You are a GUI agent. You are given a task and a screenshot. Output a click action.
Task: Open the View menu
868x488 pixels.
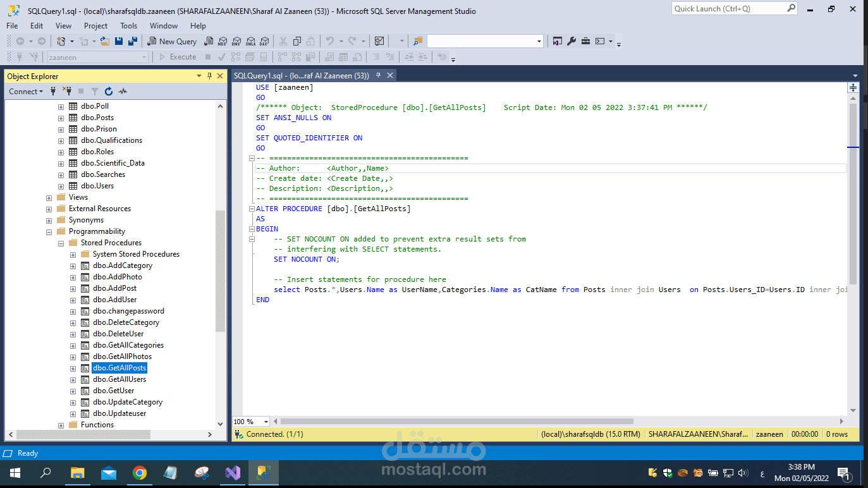[64, 26]
